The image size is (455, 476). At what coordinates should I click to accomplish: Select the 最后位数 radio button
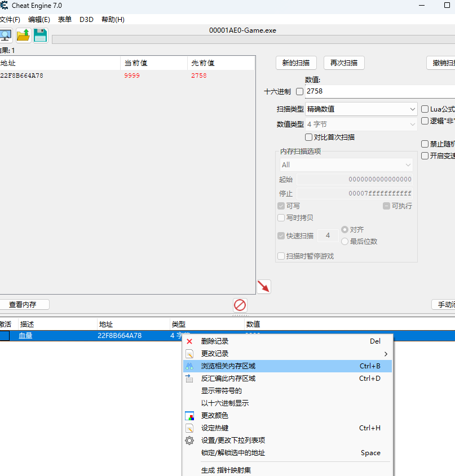pos(344,242)
